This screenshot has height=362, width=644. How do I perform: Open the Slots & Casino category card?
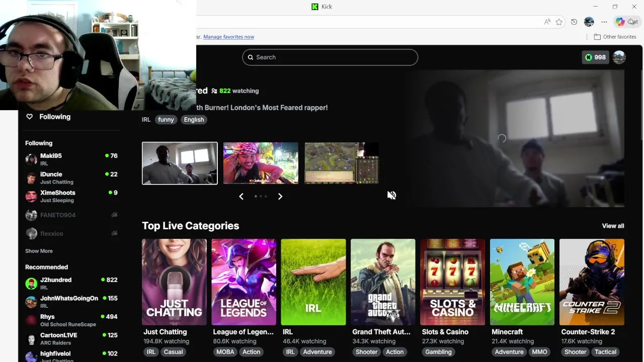(452, 282)
